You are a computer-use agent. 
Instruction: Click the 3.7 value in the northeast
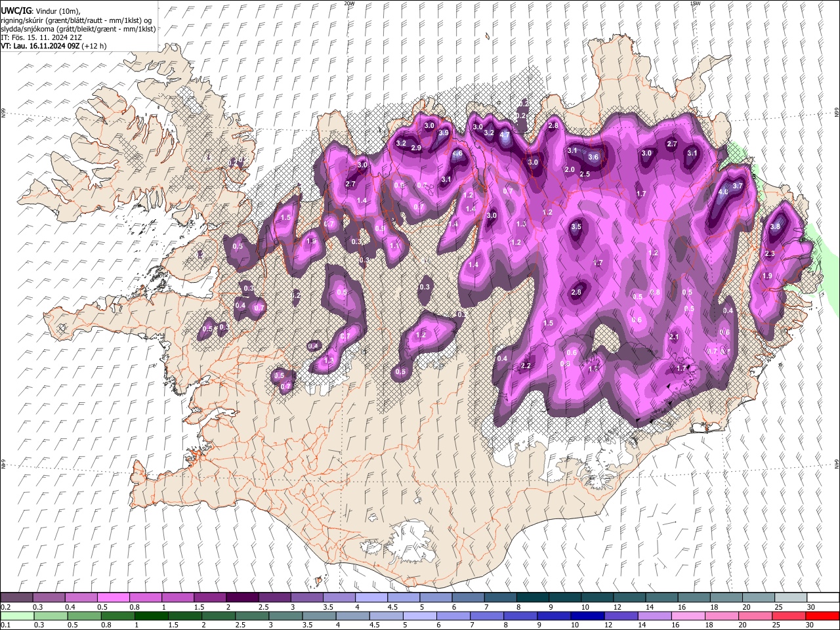[738, 186]
